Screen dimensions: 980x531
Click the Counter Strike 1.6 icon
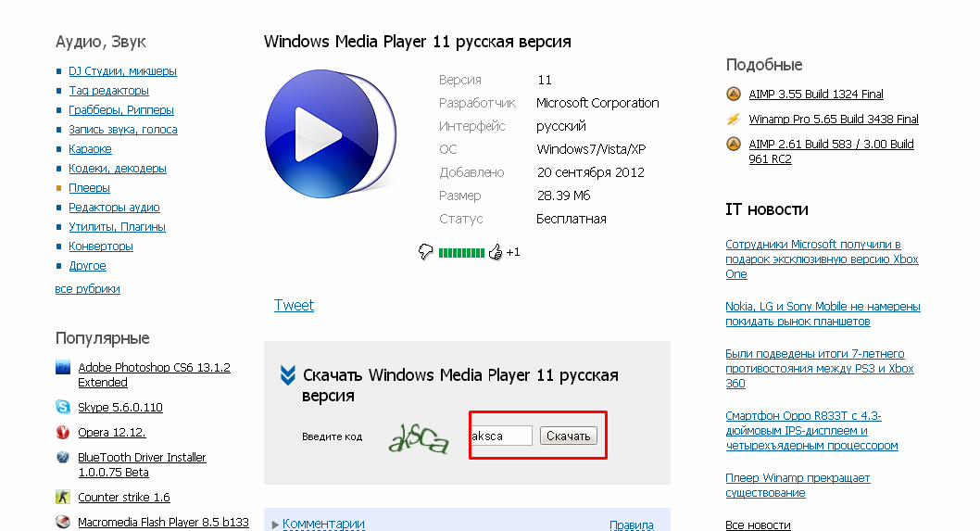[x=63, y=497]
